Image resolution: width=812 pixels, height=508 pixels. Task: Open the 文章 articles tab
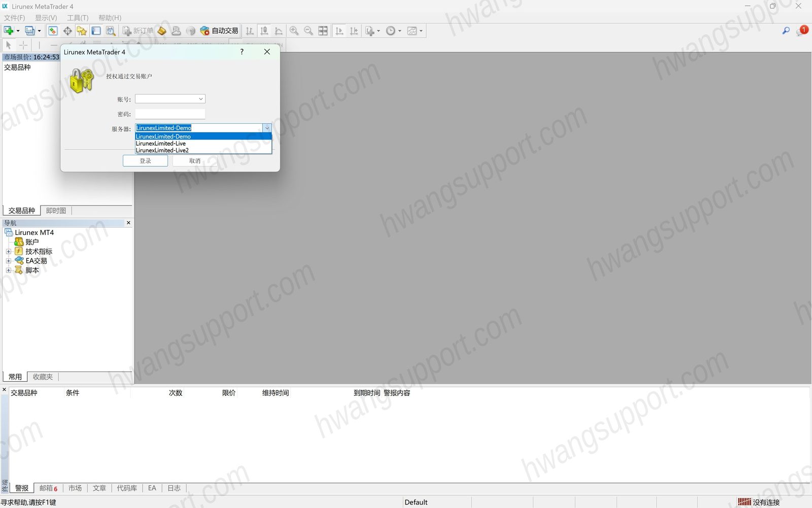(99, 488)
